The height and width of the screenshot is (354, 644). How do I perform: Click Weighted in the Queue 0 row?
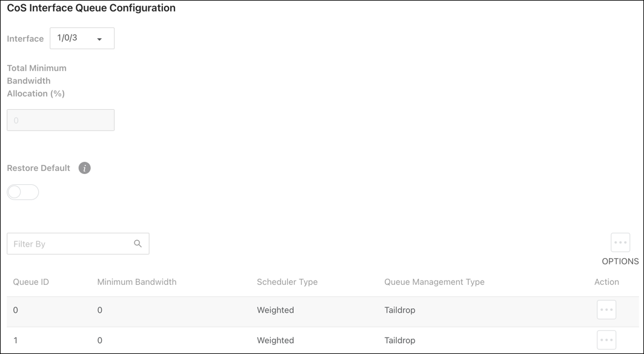point(275,310)
